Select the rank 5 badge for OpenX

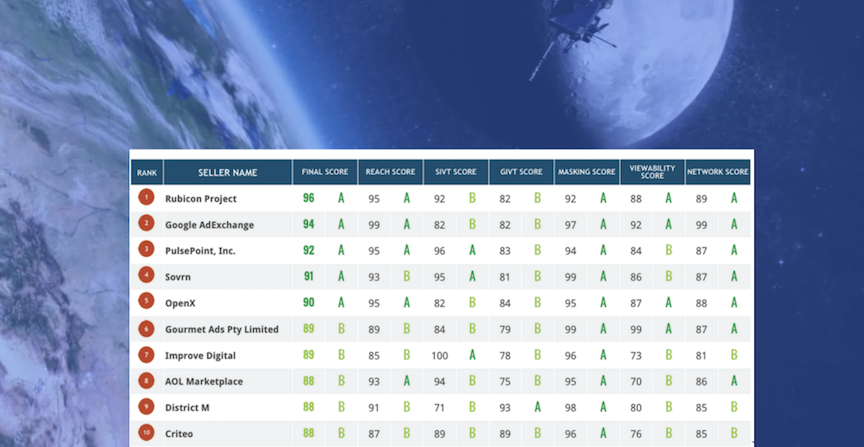point(146,301)
